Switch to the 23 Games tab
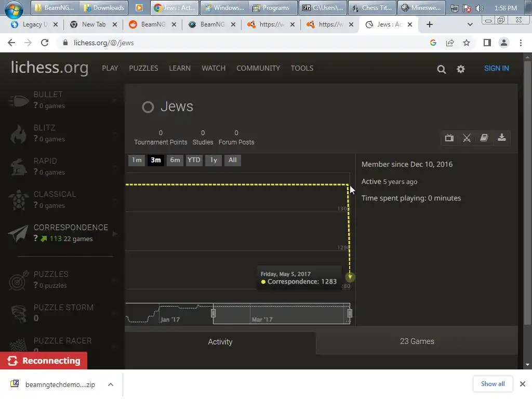Viewport: 532px width, 399px height. 417,341
